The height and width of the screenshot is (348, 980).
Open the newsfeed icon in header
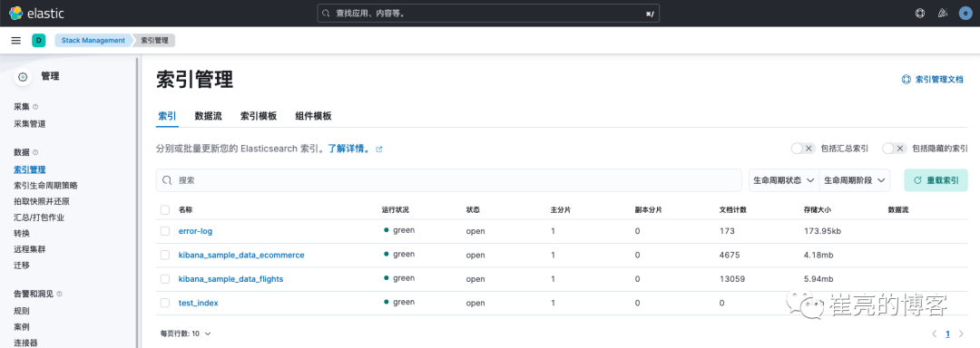(943, 13)
